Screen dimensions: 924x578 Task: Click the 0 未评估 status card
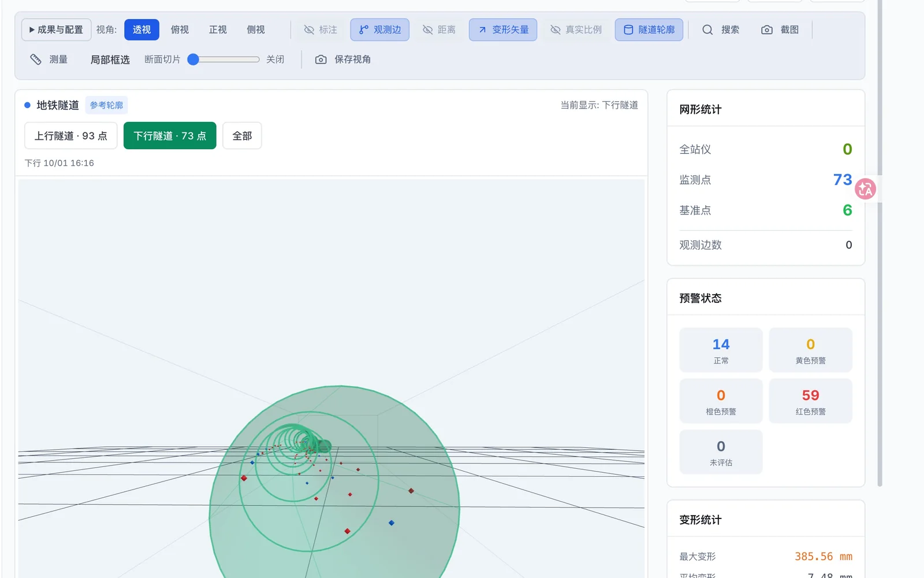pos(721,452)
